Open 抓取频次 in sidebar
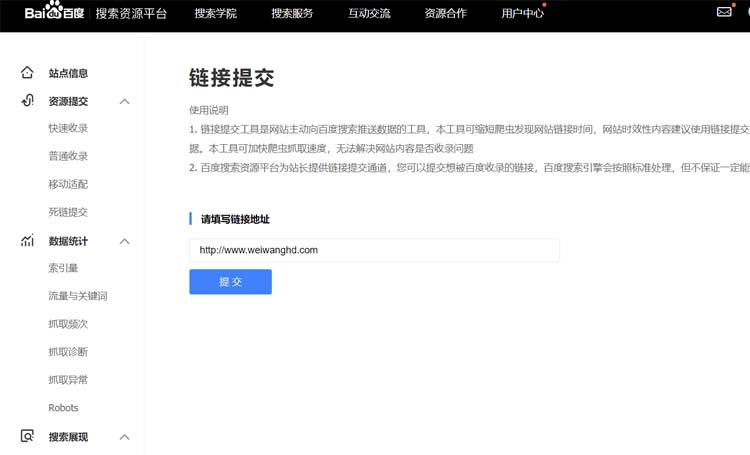750x455 pixels. (68, 324)
